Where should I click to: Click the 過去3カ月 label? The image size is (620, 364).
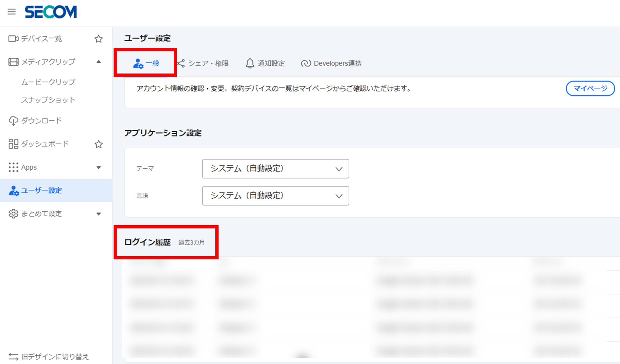[x=192, y=242]
